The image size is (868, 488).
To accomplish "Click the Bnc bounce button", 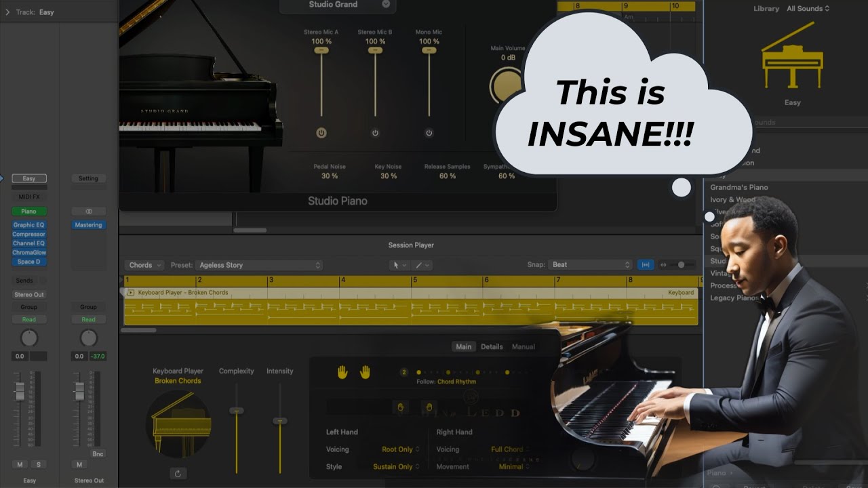I will click(x=98, y=454).
